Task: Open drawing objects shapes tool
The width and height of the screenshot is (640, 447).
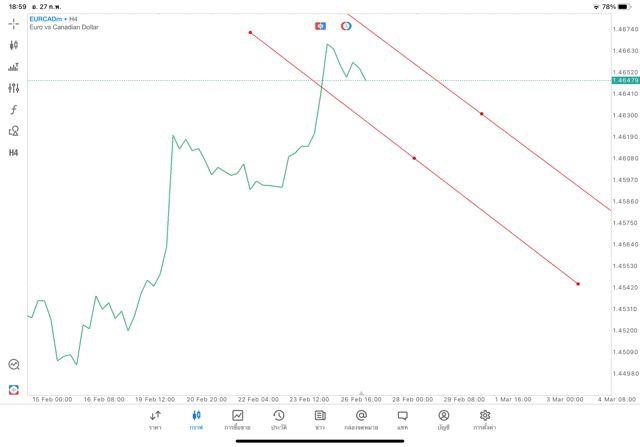Action: [13, 131]
